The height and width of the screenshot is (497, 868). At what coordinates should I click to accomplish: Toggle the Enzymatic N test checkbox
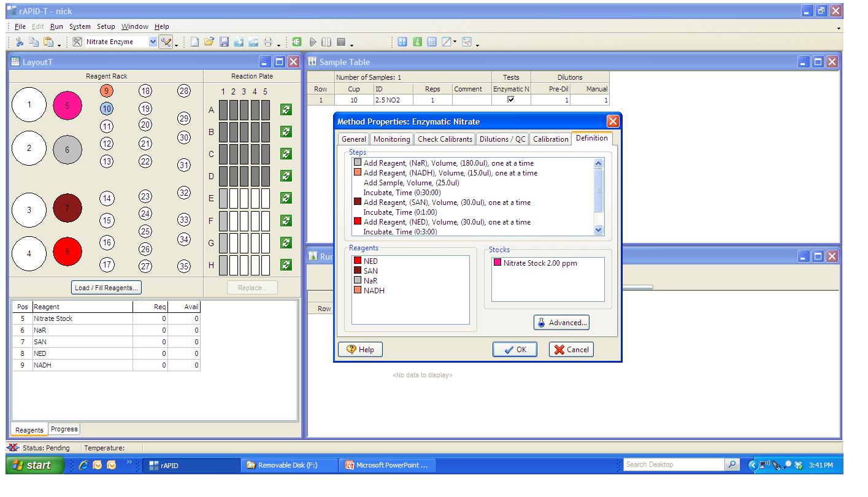point(511,100)
